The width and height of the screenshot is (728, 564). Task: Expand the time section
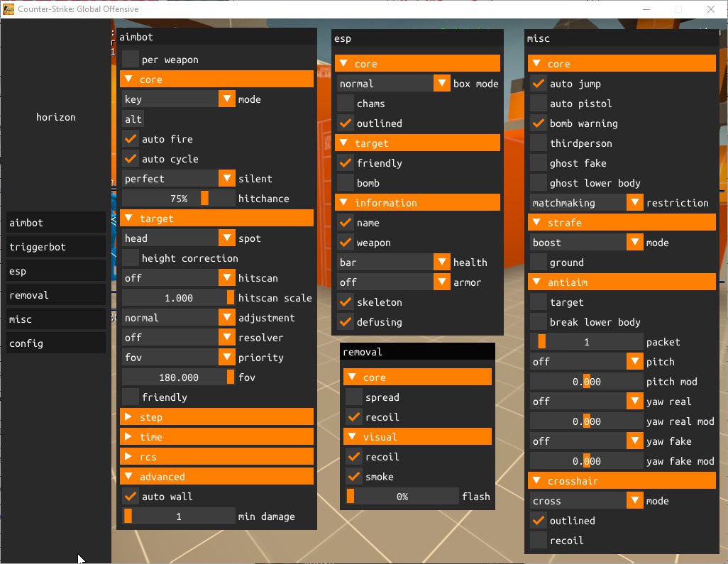point(217,437)
